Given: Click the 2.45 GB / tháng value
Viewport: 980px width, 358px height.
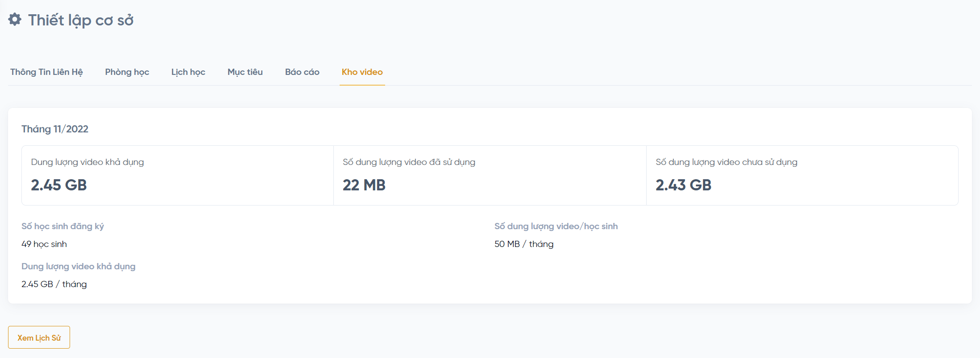Looking at the screenshot, I should 54,284.
